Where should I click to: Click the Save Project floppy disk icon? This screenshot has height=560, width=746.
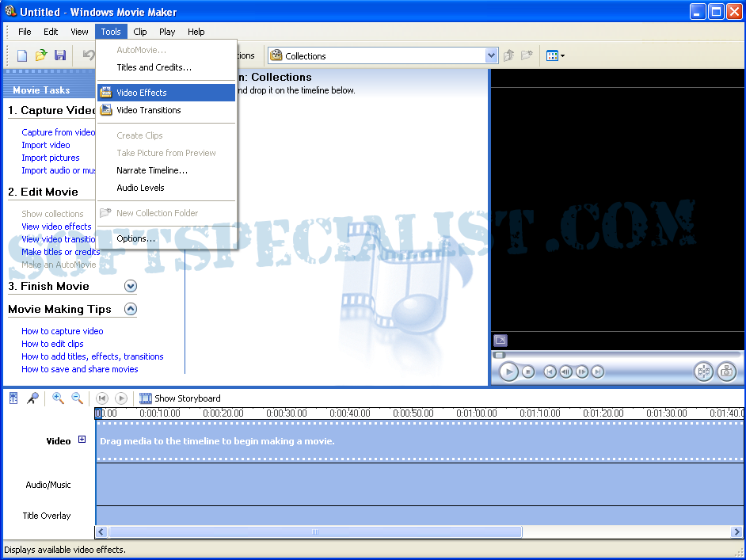click(60, 55)
